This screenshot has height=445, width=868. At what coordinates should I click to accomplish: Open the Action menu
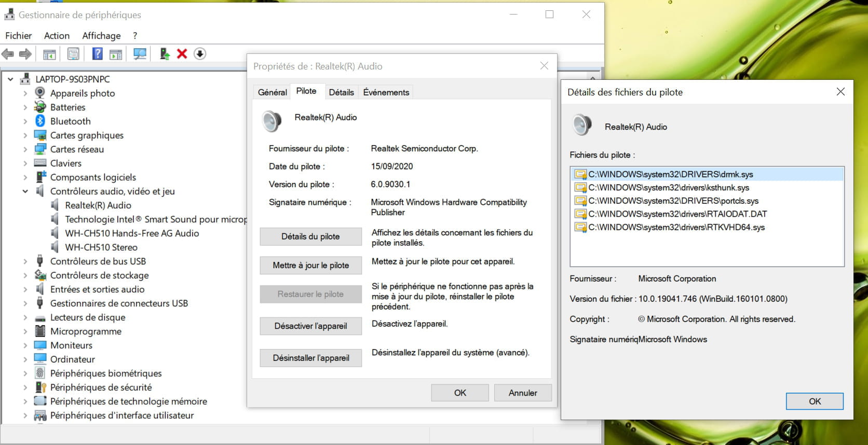point(57,35)
